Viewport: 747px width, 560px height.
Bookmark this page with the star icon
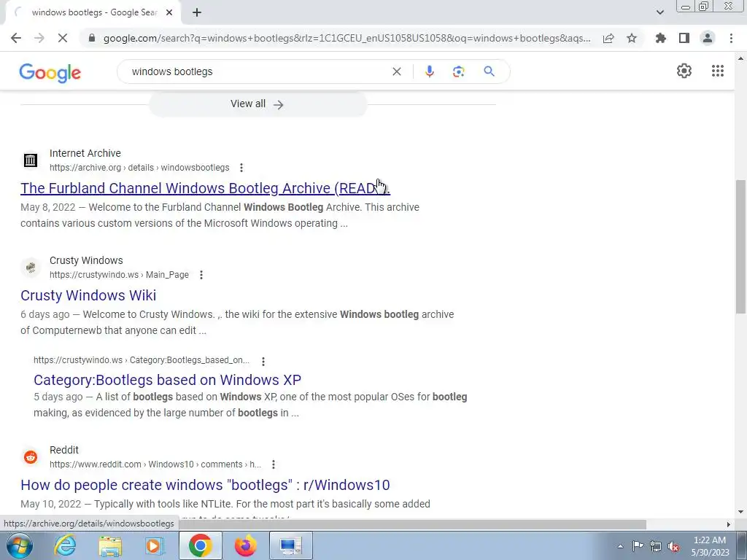pyautogui.click(x=632, y=38)
